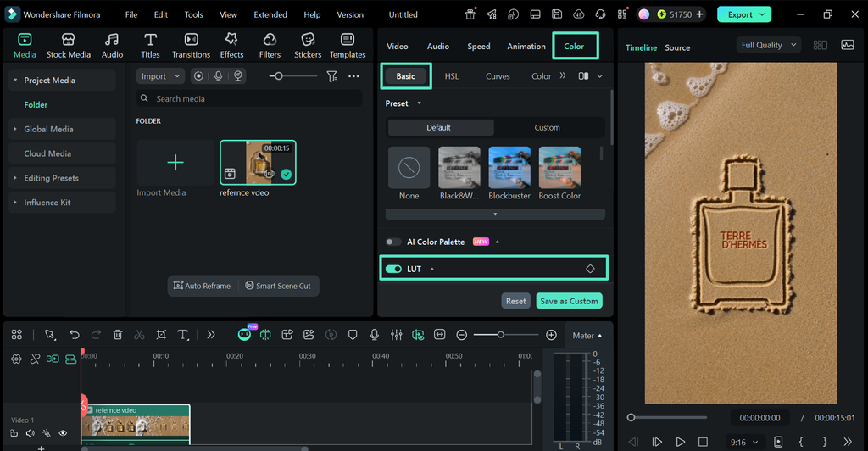The image size is (868, 451).
Task: Click the media thumbnail size slider
Action: (292, 76)
